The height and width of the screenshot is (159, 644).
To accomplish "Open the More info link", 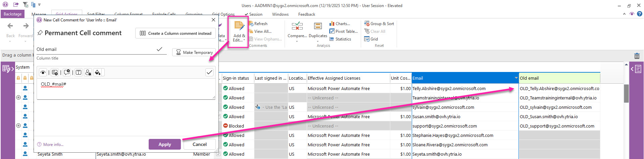I will 53,145.
